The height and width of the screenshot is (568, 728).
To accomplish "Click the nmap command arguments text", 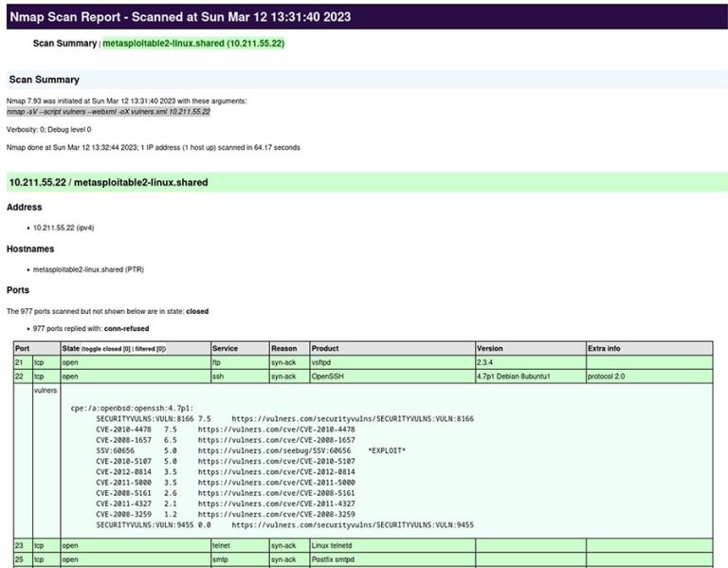I will (x=108, y=112).
